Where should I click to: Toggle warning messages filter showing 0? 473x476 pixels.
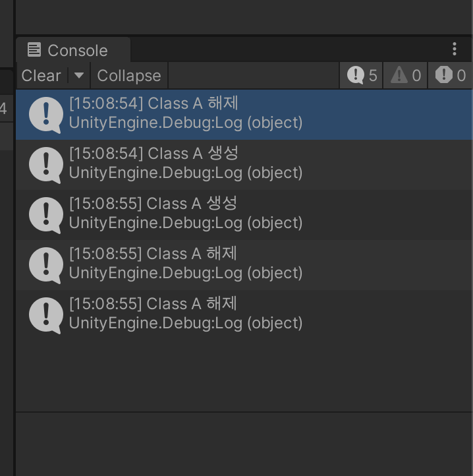tap(405, 75)
